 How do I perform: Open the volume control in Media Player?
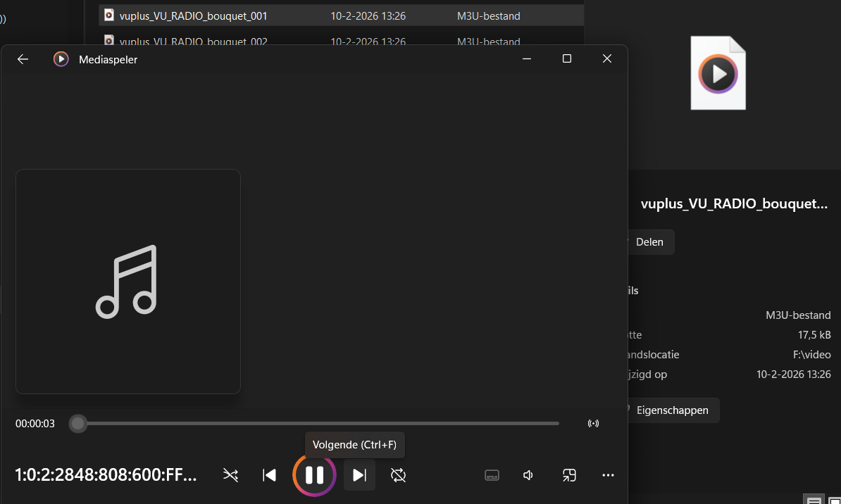pos(528,475)
